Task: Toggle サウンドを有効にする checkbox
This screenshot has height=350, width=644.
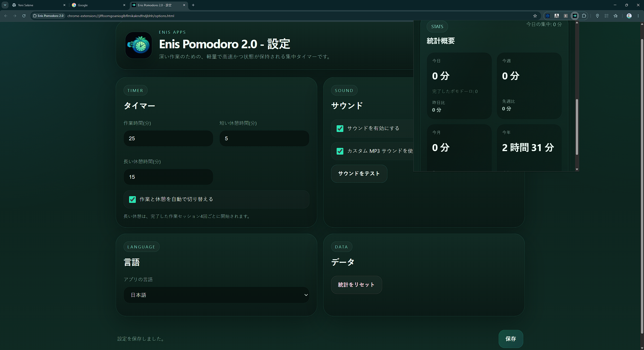Action: (340, 128)
